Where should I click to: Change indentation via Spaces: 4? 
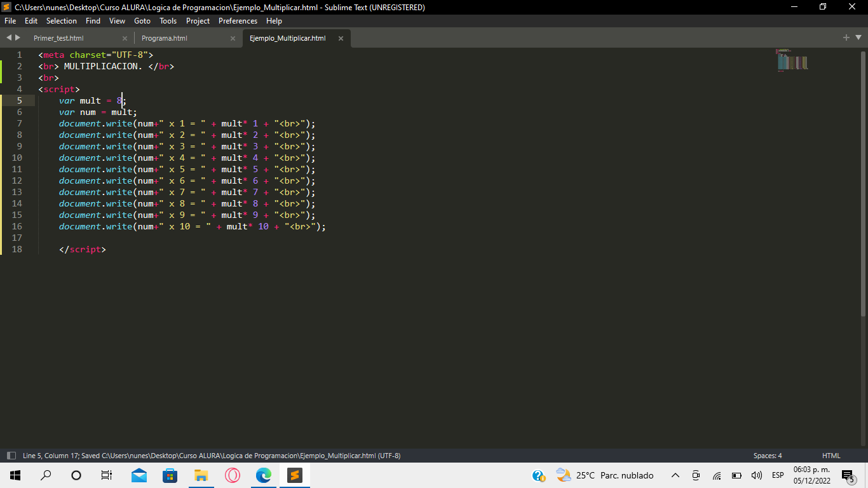click(x=768, y=456)
